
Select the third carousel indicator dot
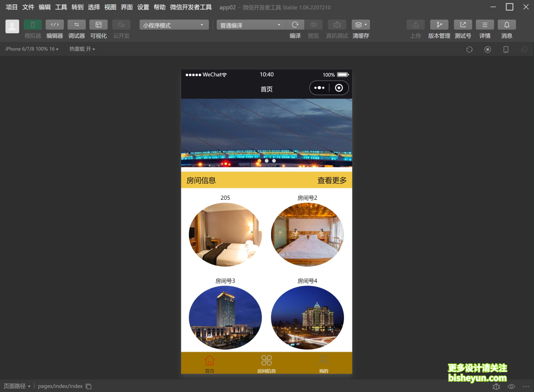274,161
